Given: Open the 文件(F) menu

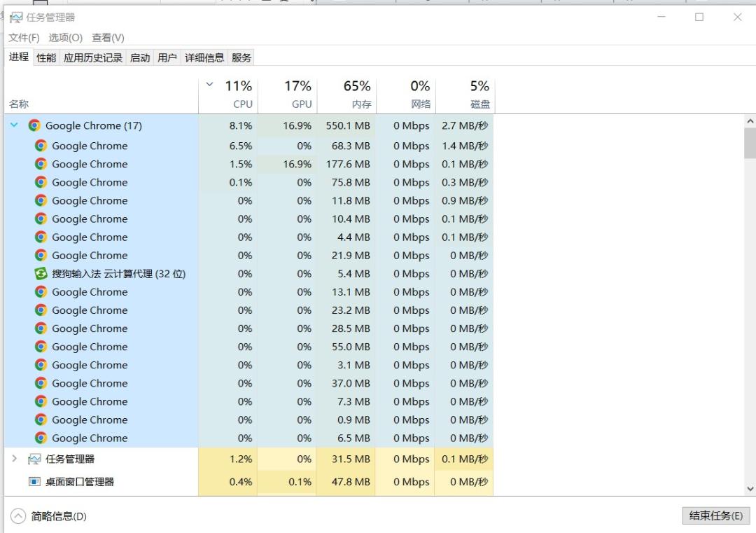Looking at the screenshot, I should point(24,38).
